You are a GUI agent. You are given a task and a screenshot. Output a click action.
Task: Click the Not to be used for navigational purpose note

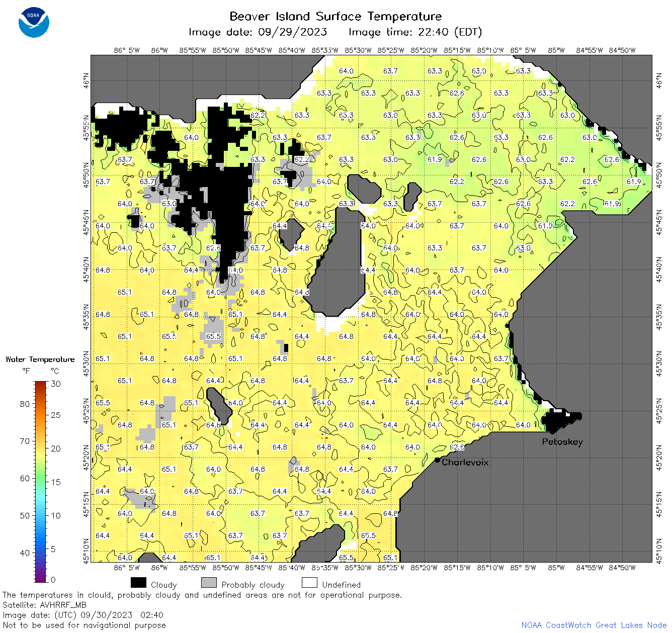(84, 625)
